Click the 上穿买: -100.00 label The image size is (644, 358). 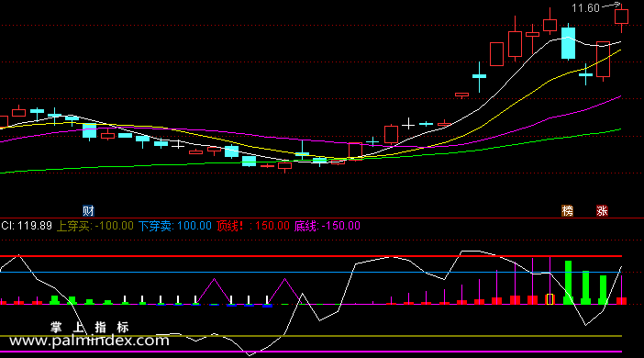click(x=94, y=226)
